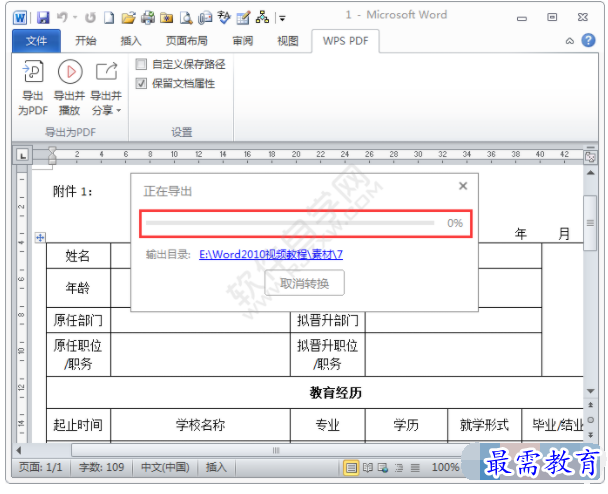The height and width of the screenshot is (494, 608).
Task: Expand the Customize Quick Access Toolbar arrow
Action: point(282,18)
